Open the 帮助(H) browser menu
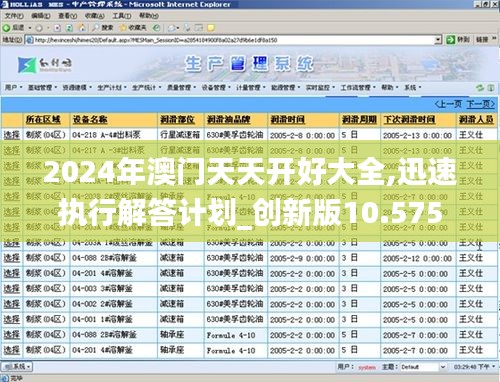This screenshot has width=500, height=382. (x=149, y=16)
